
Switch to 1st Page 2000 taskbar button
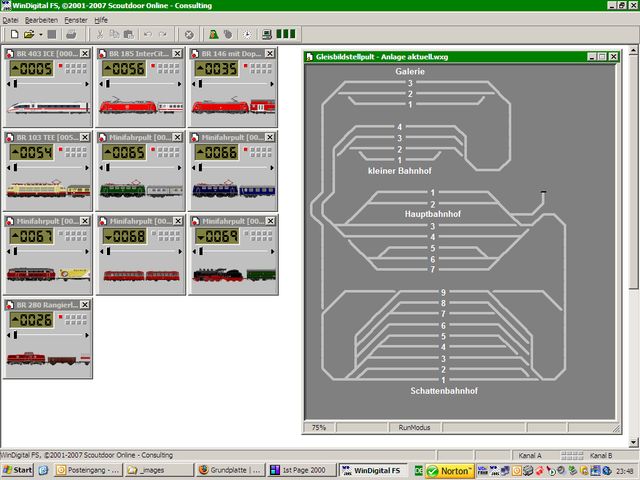pos(302,470)
